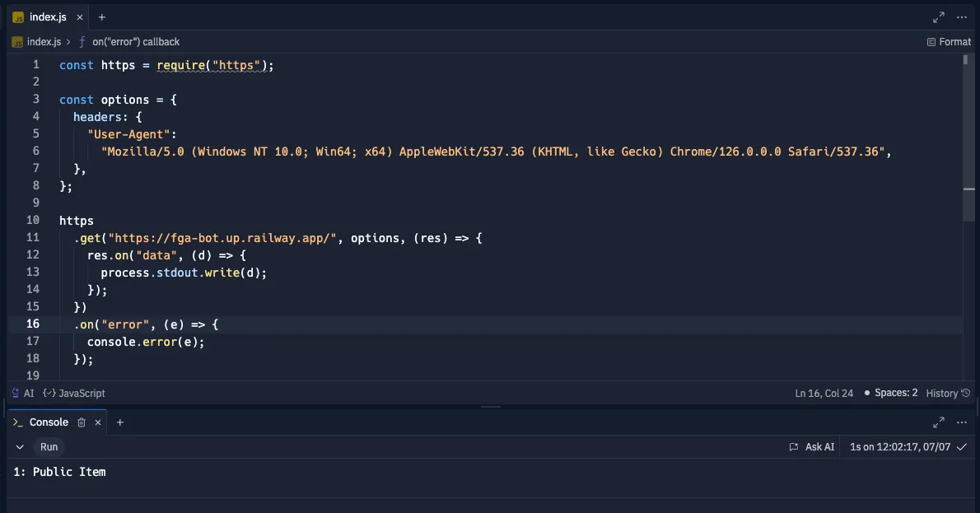Click the Ask AI chat icon
Image resolution: width=980 pixels, height=513 pixels.
tap(792, 446)
